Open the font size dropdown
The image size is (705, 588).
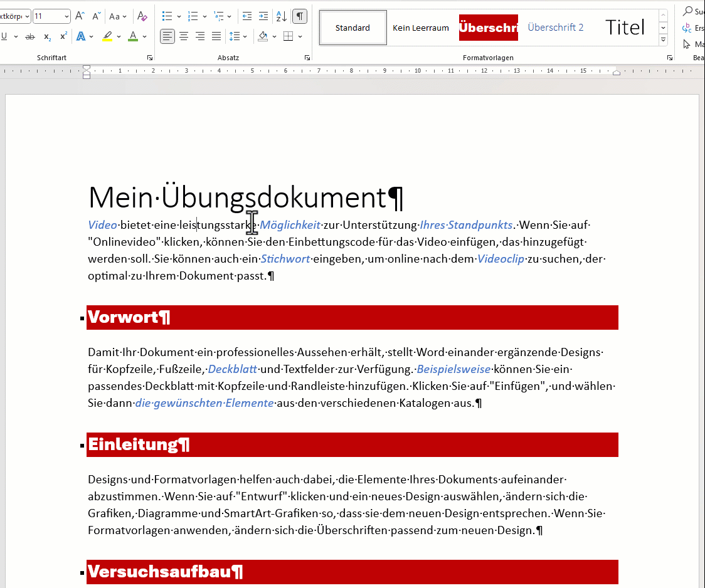[66, 16]
